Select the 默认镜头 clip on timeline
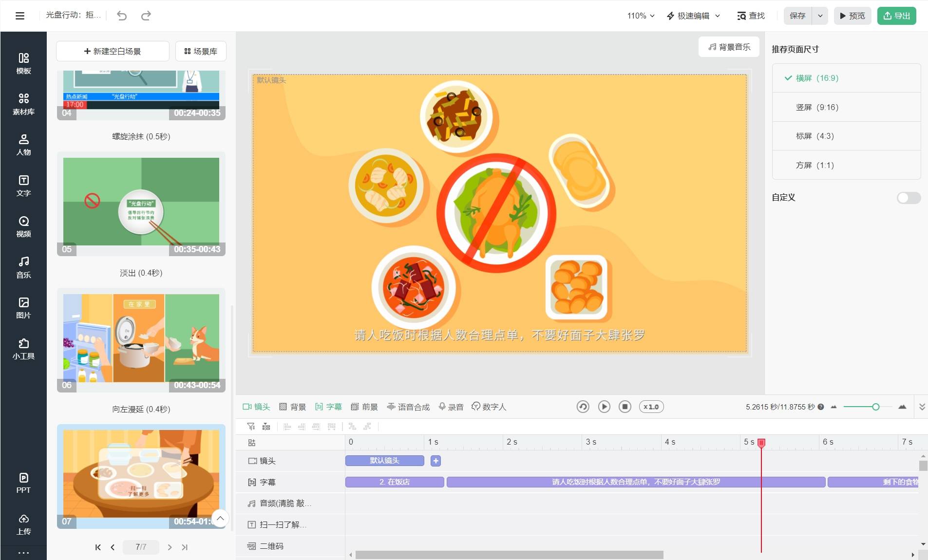The height and width of the screenshot is (560, 928). [x=384, y=461]
